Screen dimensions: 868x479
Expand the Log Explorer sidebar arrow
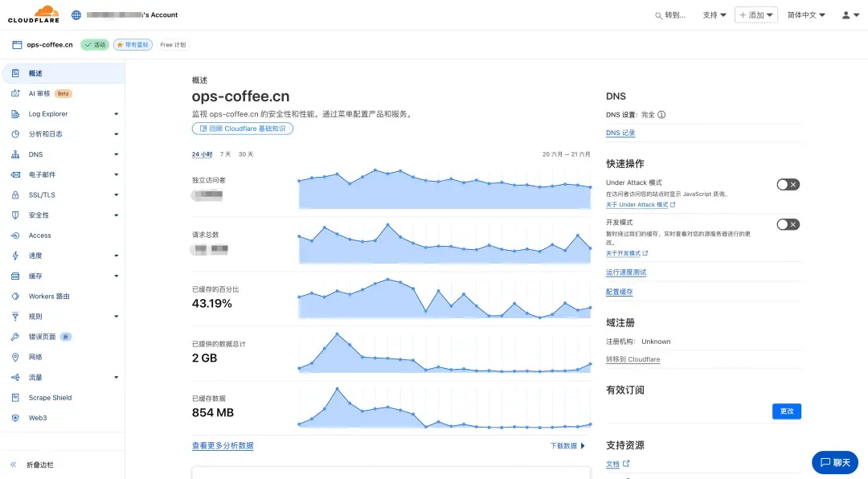coord(117,114)
